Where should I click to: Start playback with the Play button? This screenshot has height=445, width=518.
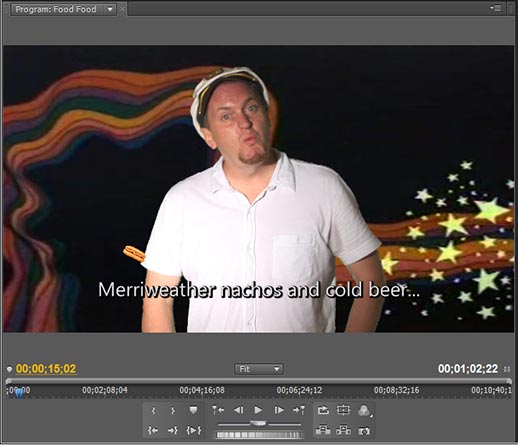click(x=258, y=410)
